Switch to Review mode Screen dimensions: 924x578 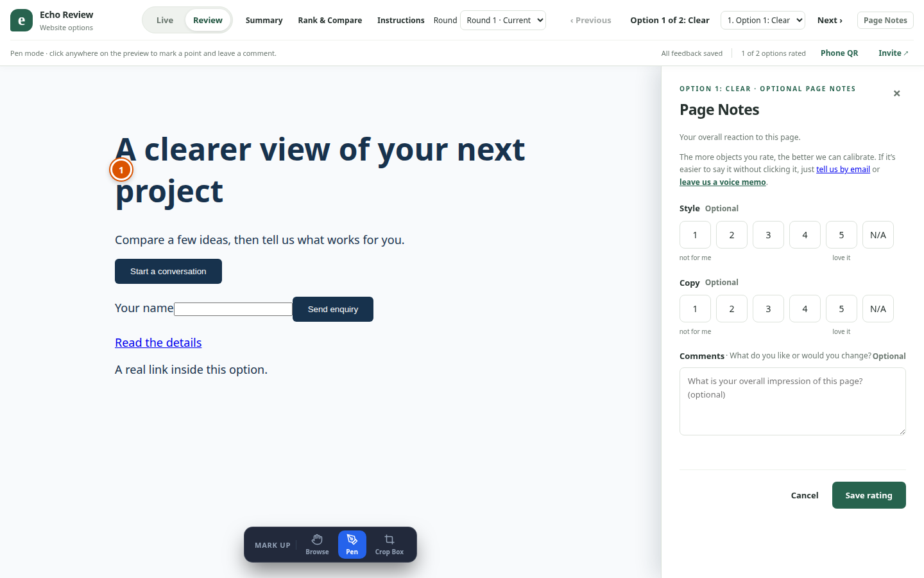click(208, 21)
